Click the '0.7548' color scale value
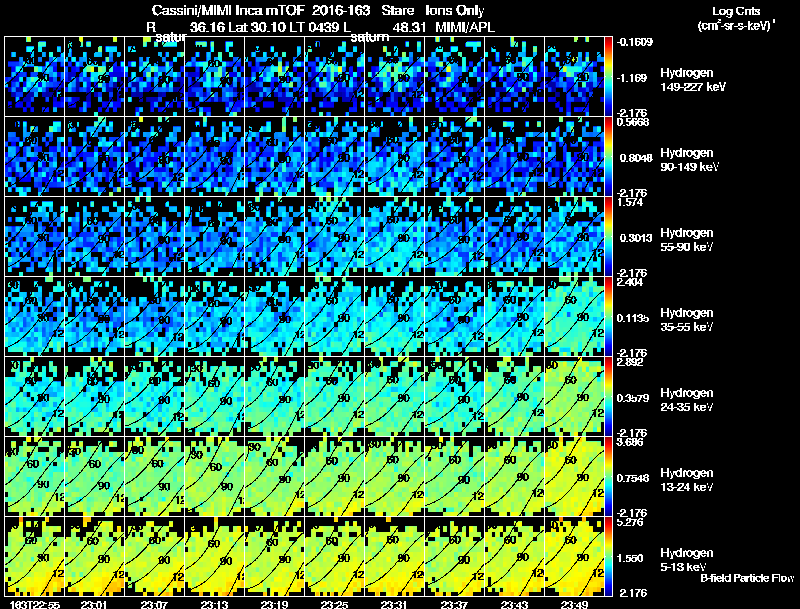This screenshot has width=800, height=609. (x=633, y=478)
